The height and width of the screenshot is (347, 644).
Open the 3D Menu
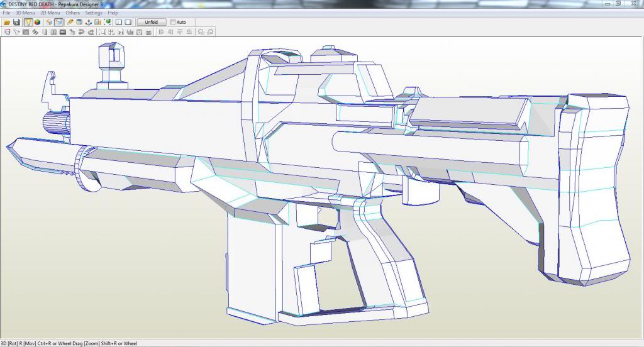click(x=25, y=13)
